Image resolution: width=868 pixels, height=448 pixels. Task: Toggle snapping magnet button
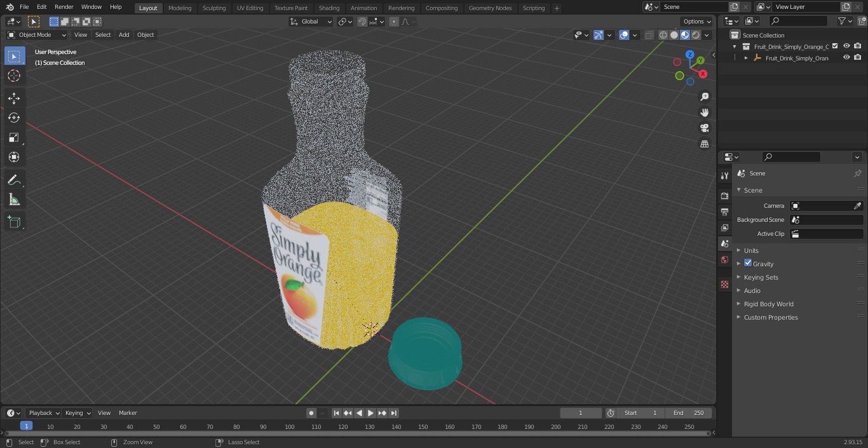click(x=362, y=22)
